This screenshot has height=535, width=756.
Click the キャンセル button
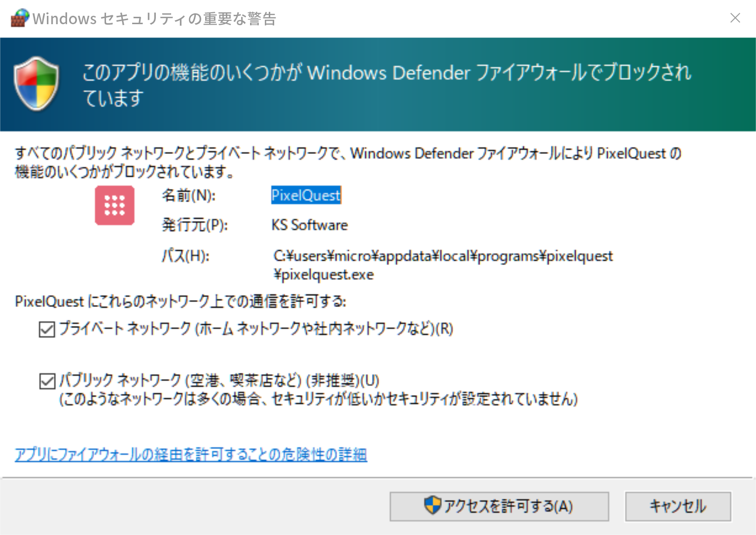click(678, 506)
